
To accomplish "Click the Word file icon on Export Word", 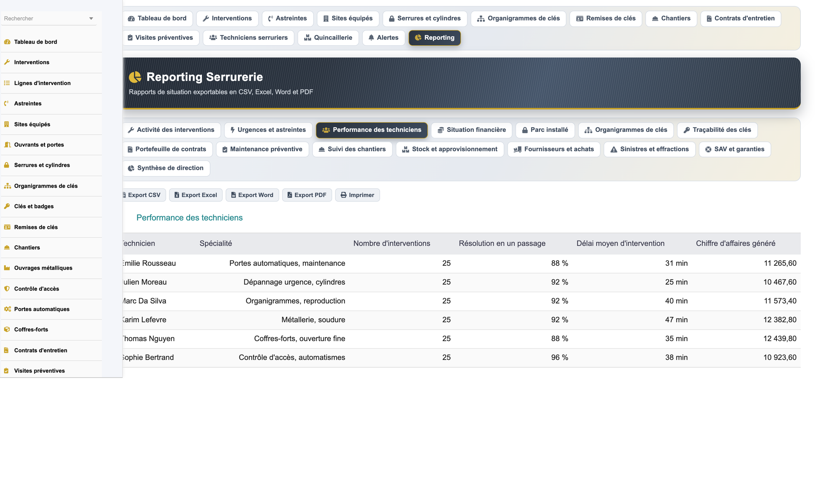I will (x=233, y=195).
